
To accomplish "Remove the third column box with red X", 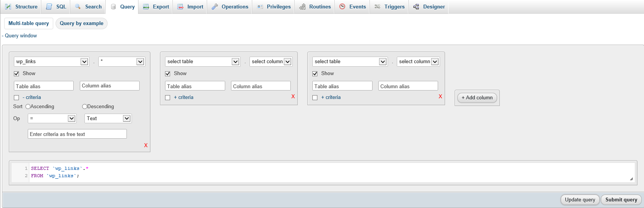I will pos(440,96).
